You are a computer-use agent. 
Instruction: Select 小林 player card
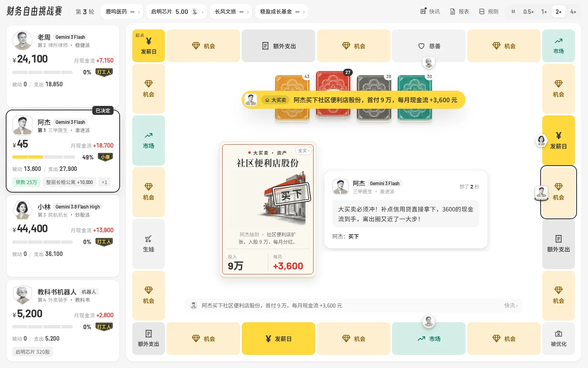point(63,236)
